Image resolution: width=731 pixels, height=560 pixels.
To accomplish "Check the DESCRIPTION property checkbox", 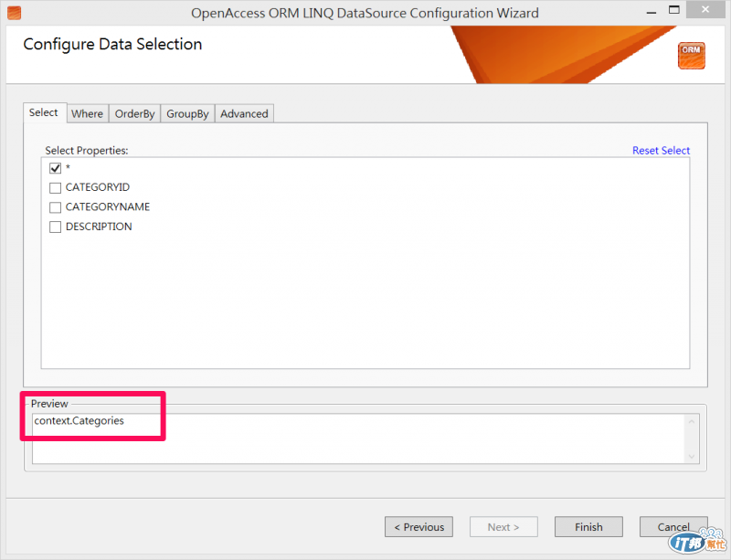I will 55,227.
